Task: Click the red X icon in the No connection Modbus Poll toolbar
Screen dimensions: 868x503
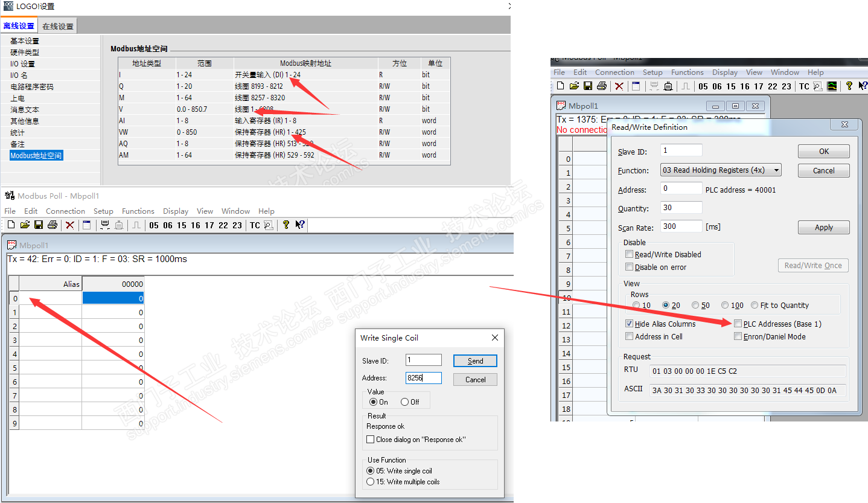Action: pyautogui.click(x=619, y=86)
